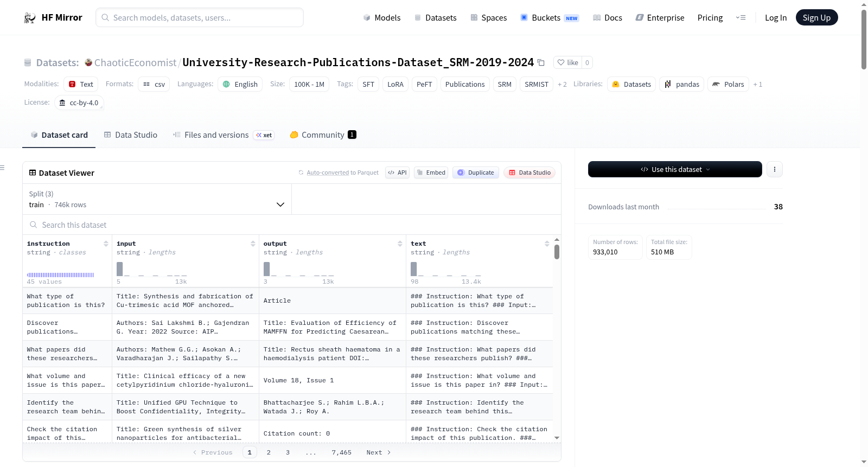868x467 pixels.
Task: Expand the +1 more libraries
Action: [x=758, y=84]
